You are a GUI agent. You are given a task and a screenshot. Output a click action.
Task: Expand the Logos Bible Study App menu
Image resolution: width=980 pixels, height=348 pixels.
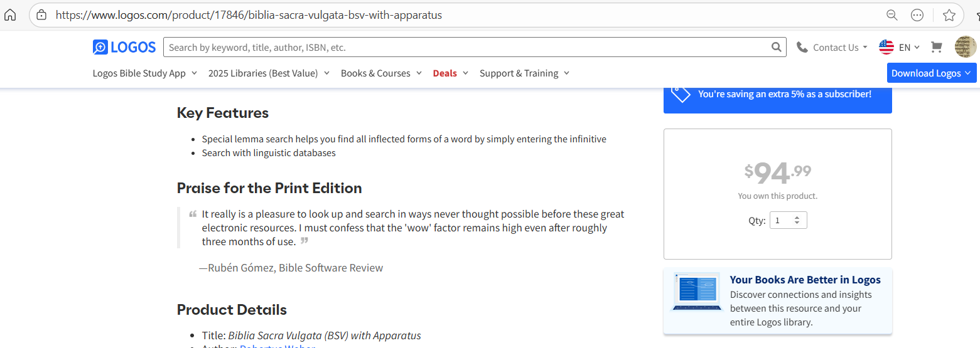click(x=145, y=73)
